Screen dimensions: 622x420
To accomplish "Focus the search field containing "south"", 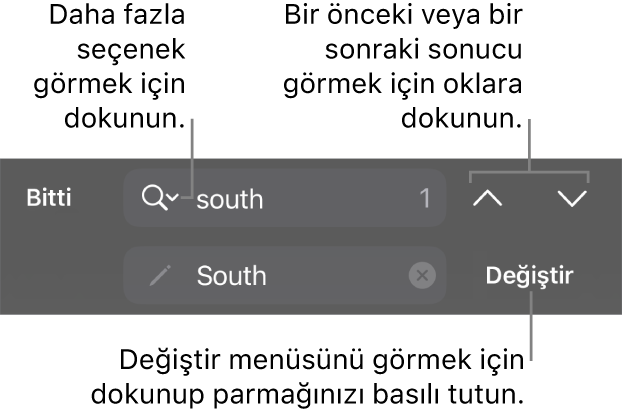I will point(285,198).
